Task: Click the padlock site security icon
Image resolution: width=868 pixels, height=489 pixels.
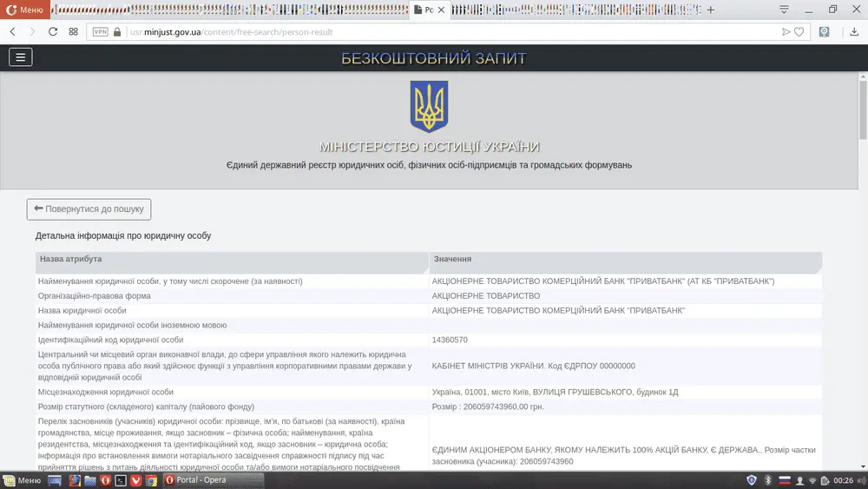Action: 117,31
